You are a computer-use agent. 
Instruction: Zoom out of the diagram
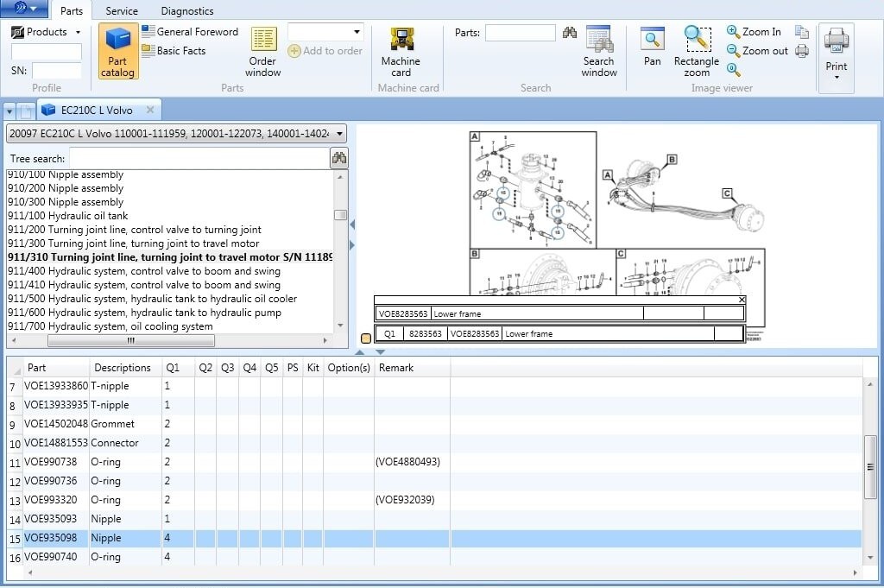pyautogui.click(x=757, y=51)
